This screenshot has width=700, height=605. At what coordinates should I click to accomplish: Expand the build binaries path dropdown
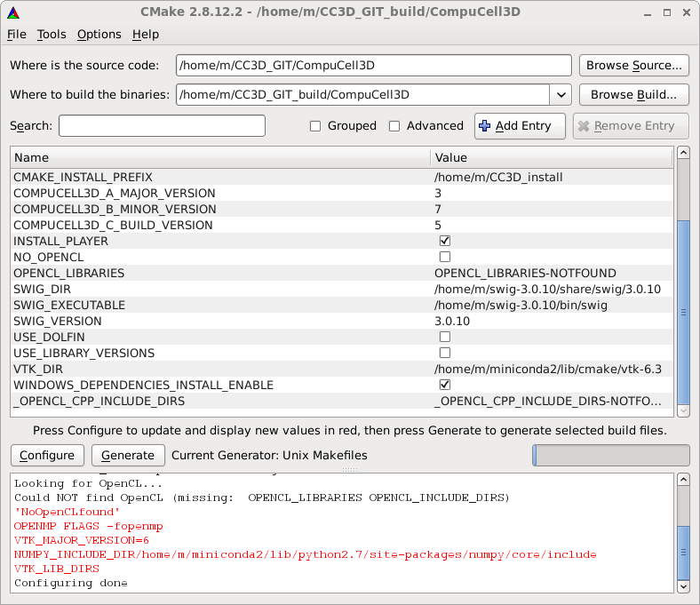pos(561,94)
